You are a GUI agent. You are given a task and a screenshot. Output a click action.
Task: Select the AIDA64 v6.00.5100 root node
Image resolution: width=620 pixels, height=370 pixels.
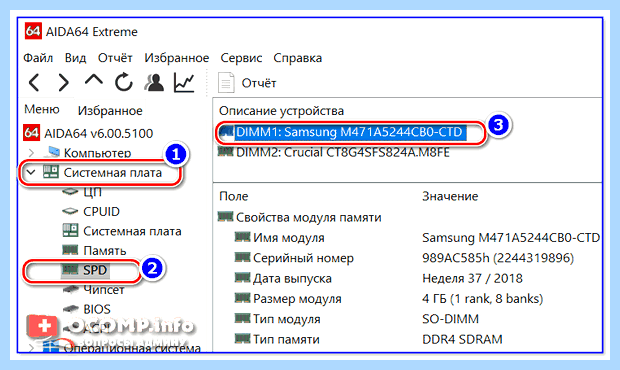point(98,133)
